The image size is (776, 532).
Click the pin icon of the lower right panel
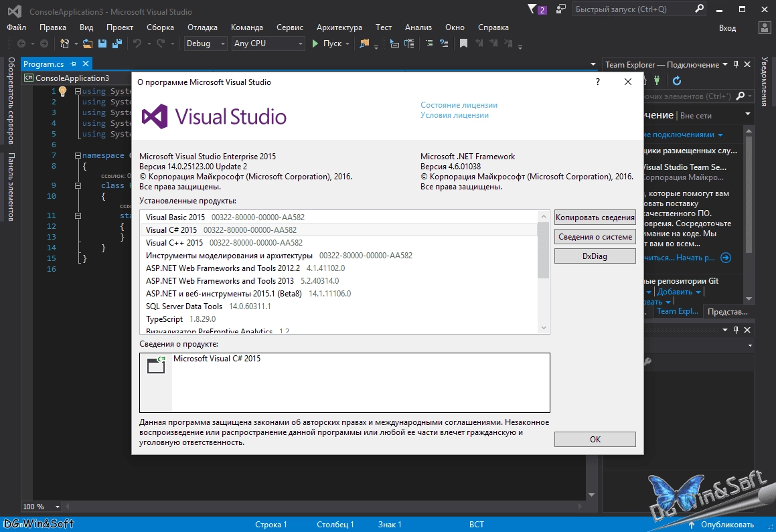[736, 330]
